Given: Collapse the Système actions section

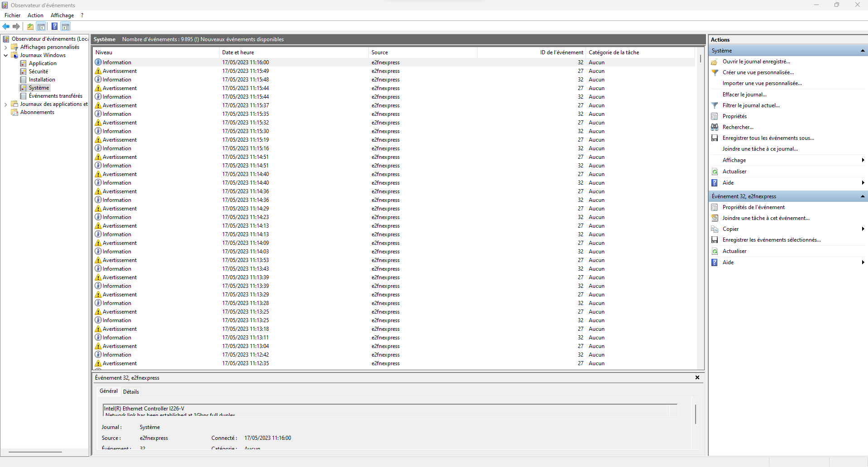Looking at the screenshot, I should pyautogui.click(x=863, y=51).
